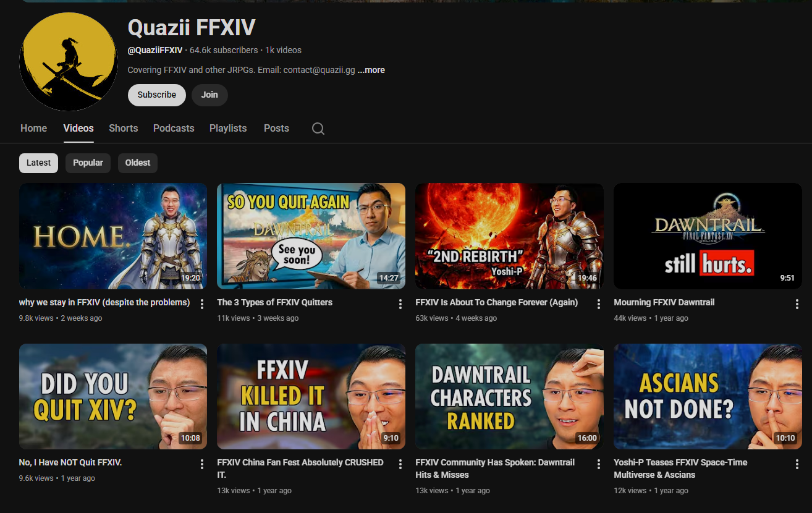Click the '1k videos' count text
812x513 pixels.
(x=284, y=50)
